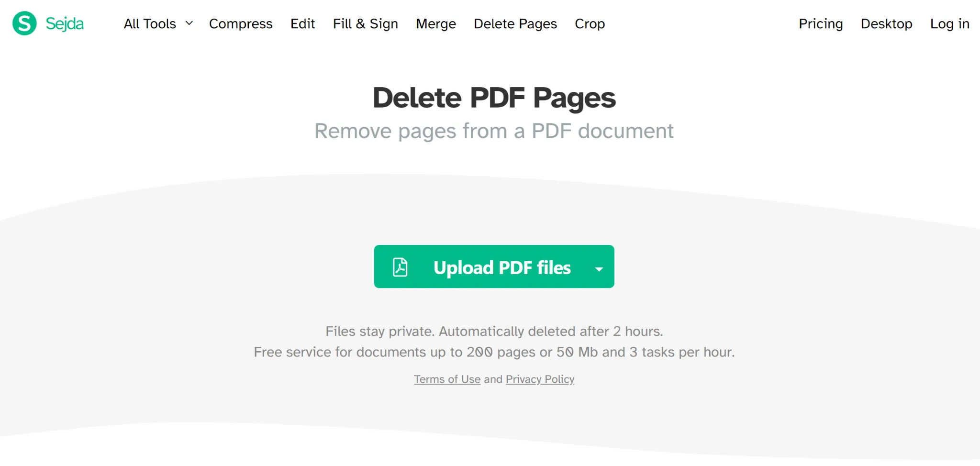Select the PDF file icon on the upload button
The height and width of the screenshot is (466, 980).
pos(400,267)
